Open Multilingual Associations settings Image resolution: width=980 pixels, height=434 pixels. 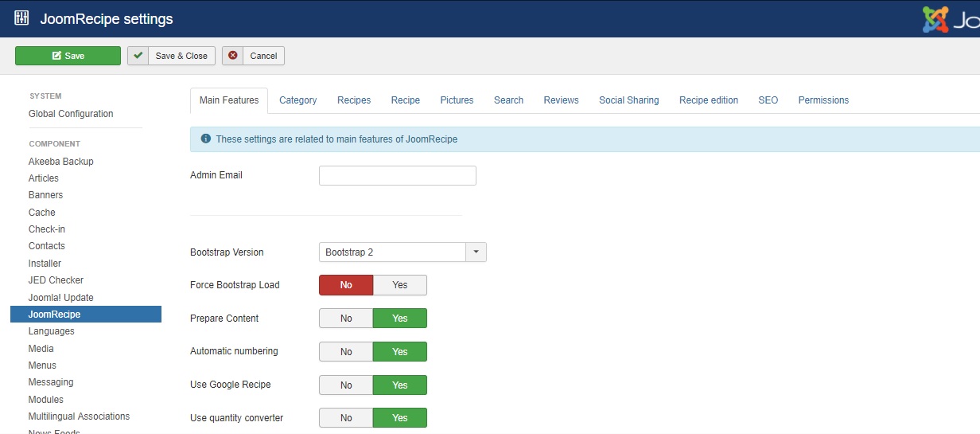click(79, 416)
